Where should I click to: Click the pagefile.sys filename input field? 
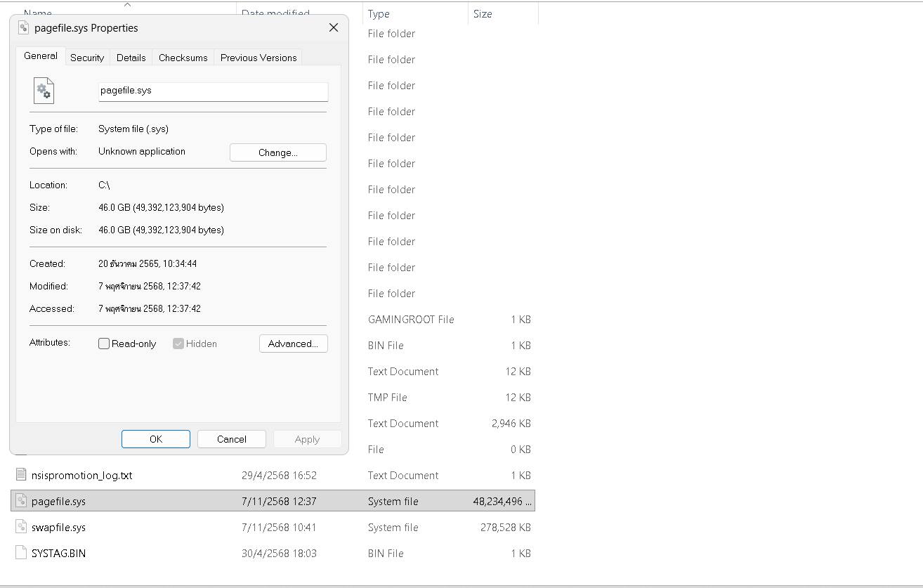pyautogui.click(x=213, y=91)
